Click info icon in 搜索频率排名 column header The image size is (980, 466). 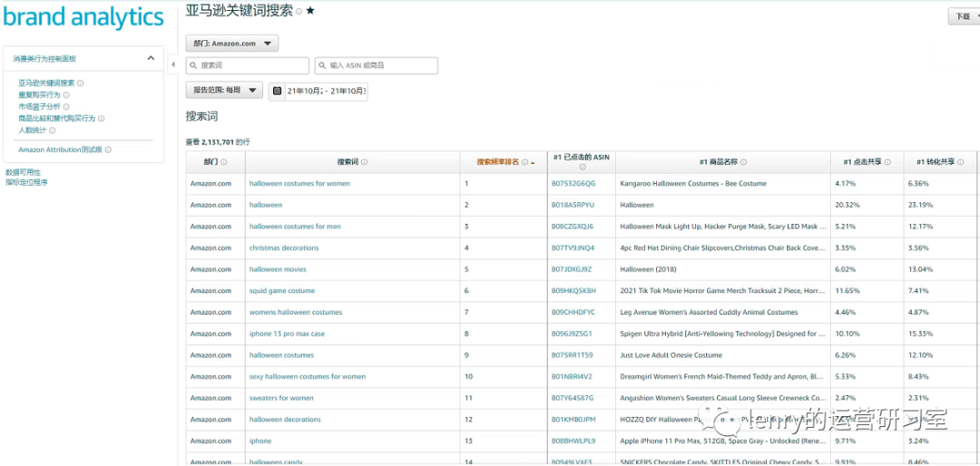pos(525,161)
